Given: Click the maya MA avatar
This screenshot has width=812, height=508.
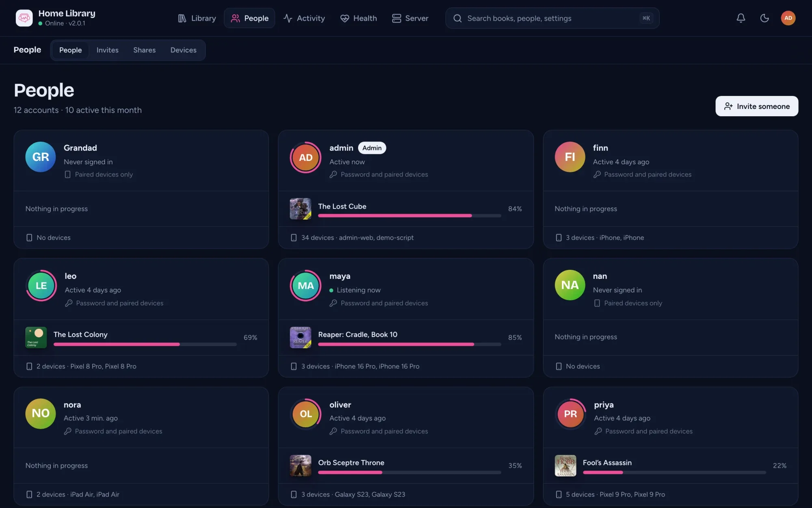Looking at the screenshot, I should point(306,285).
